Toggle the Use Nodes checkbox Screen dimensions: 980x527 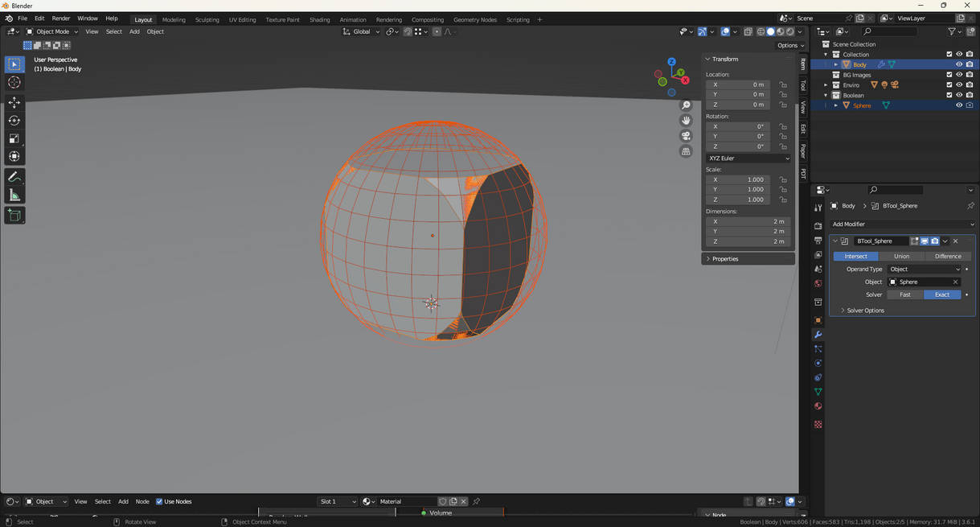(x=159, y=501)
